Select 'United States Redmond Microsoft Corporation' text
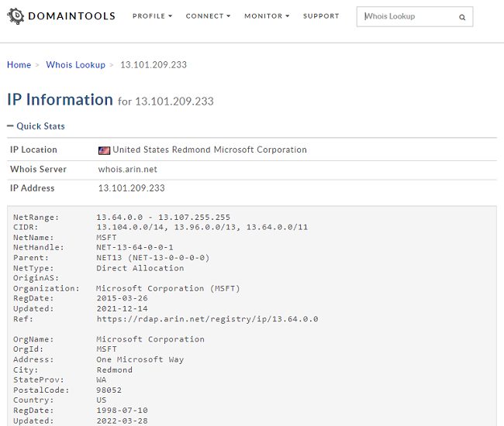This screenshot has height=426, width=504. 209,150
